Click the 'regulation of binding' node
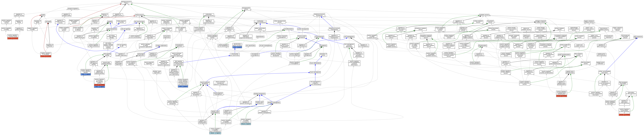Image resolution: width=644 pixels, height=135 pixels. 19,22
